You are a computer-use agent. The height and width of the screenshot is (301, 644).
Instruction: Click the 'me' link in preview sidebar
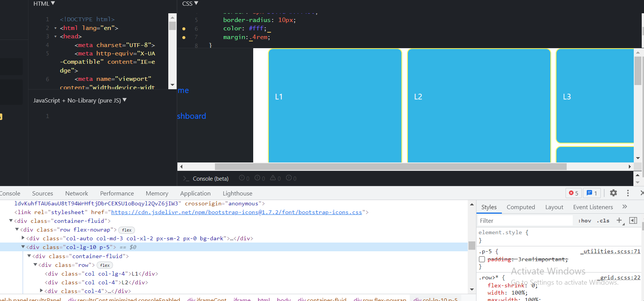click(183, 90)
